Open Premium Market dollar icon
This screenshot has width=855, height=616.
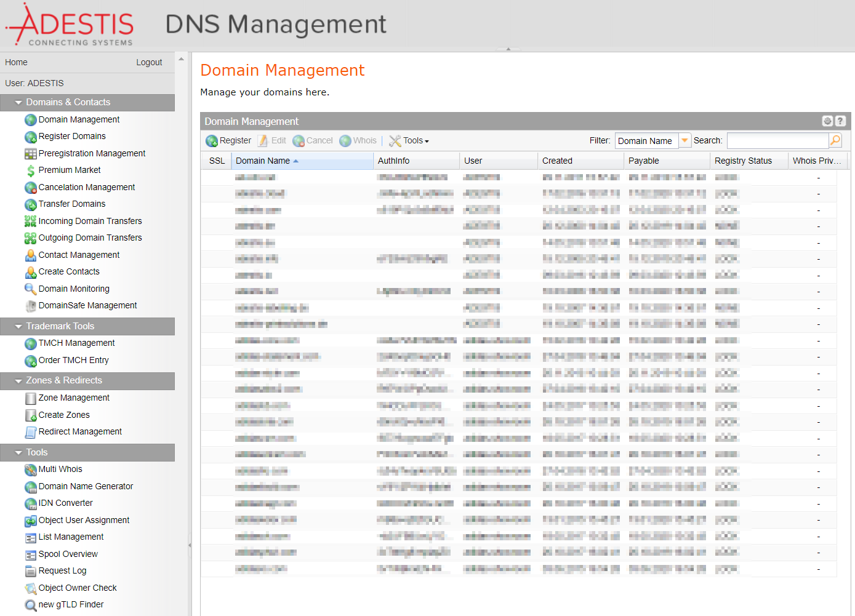click(x=31, y=170)
